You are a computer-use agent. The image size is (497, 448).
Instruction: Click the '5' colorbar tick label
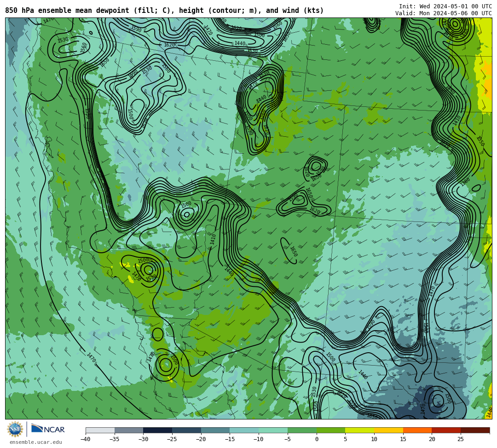[x=346, y=439]
